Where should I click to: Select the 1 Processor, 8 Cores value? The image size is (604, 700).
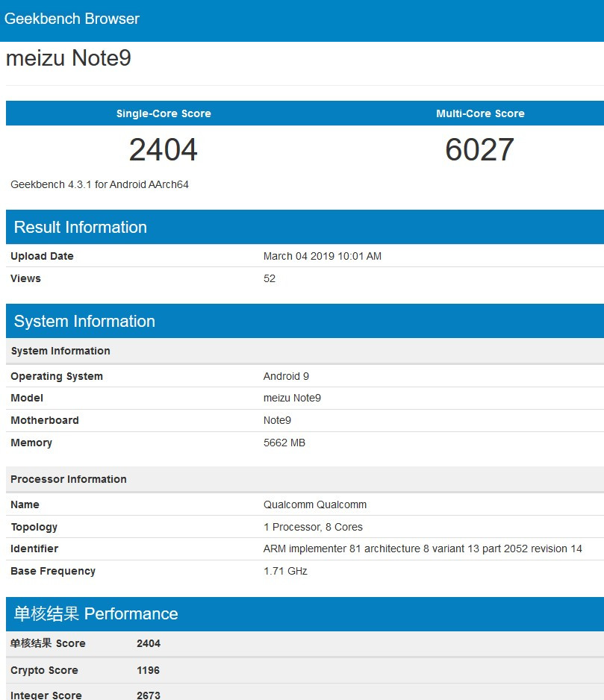313,527
